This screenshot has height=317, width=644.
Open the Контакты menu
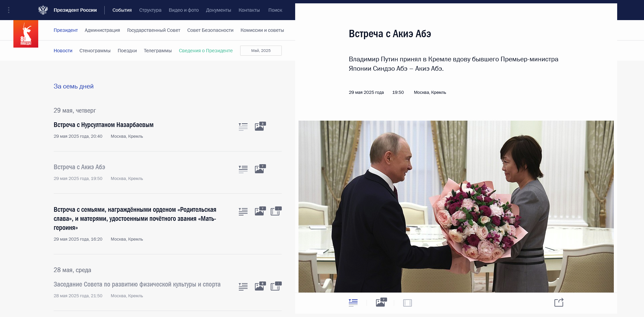coord(249,10)
